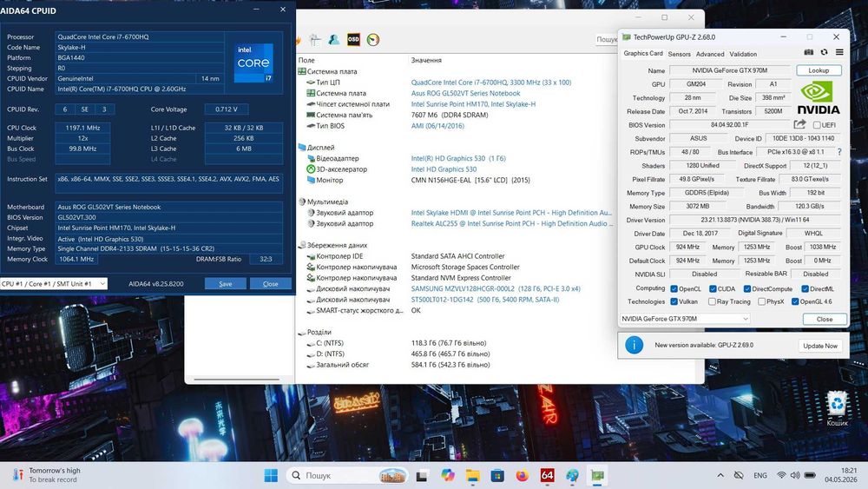Switch to AIDA64 via its taskbar icon
Screen dimensions: 868x489
[x=547, y=475]
